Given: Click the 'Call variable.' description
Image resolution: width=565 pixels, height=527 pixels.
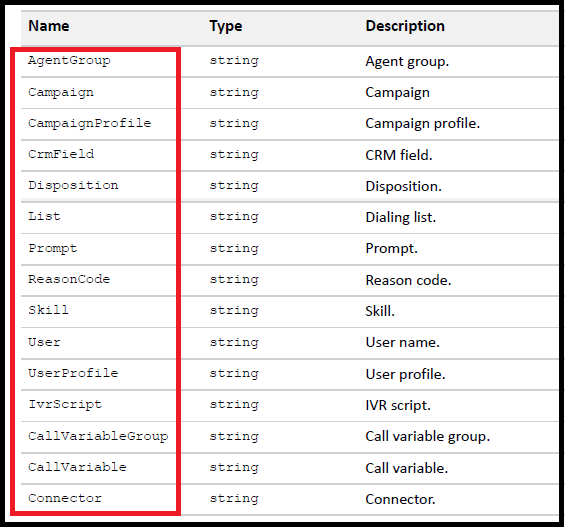Looking at the screenshot, I should tap(407, 468).
